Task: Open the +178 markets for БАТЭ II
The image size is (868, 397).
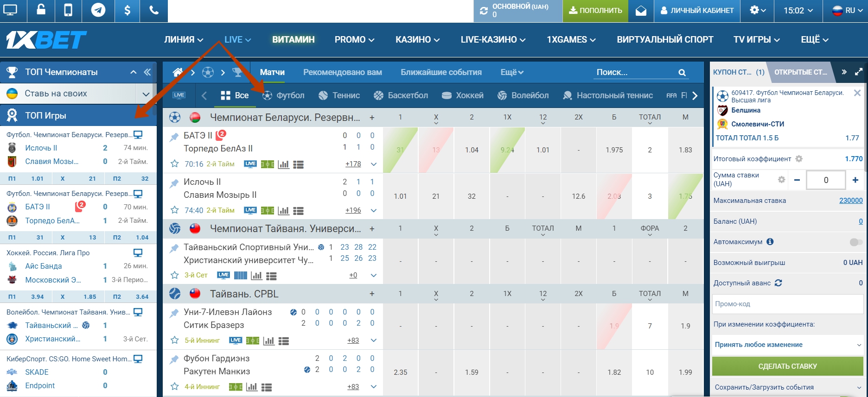Action: (x=353, y=164)
